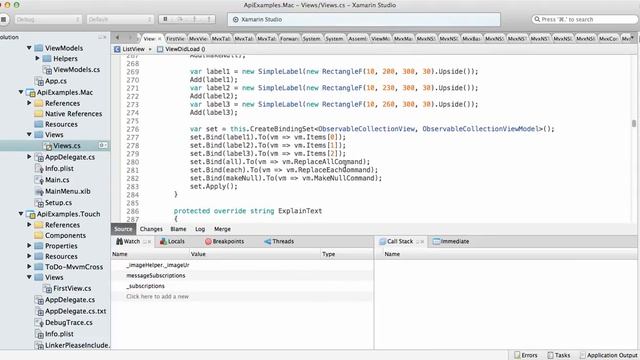Close the Views.cs editor tab

160,39
